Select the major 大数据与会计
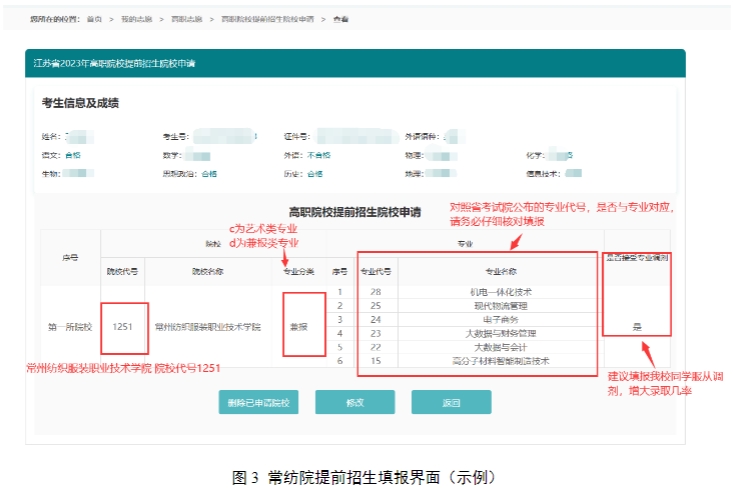Image resolution: width=733 pixels, height=488 pixels. tap(501, 347)
